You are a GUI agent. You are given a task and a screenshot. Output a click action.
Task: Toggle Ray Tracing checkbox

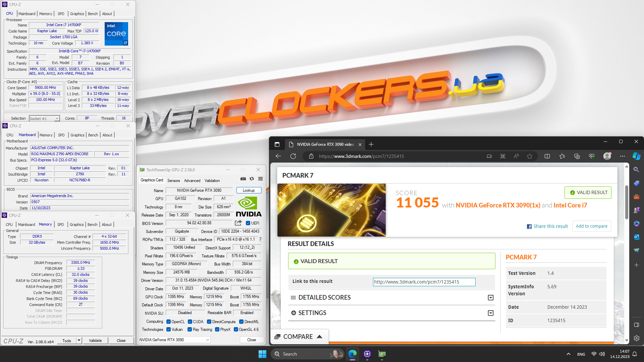point(190,329)
